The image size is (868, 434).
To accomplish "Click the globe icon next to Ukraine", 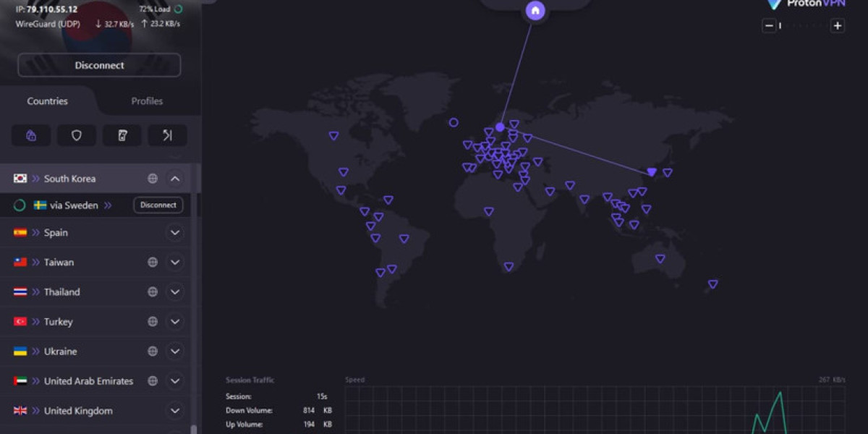I will [x=152, y=351].
